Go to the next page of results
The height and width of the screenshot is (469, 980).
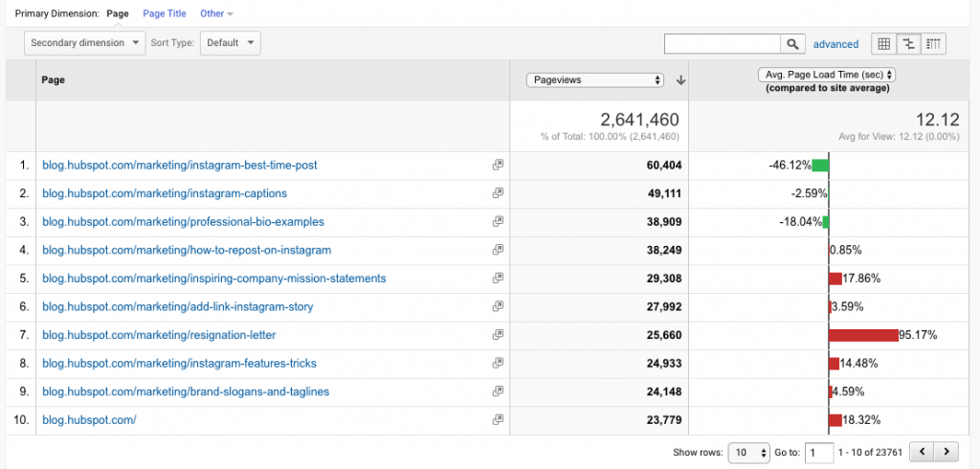coord(946,452)
